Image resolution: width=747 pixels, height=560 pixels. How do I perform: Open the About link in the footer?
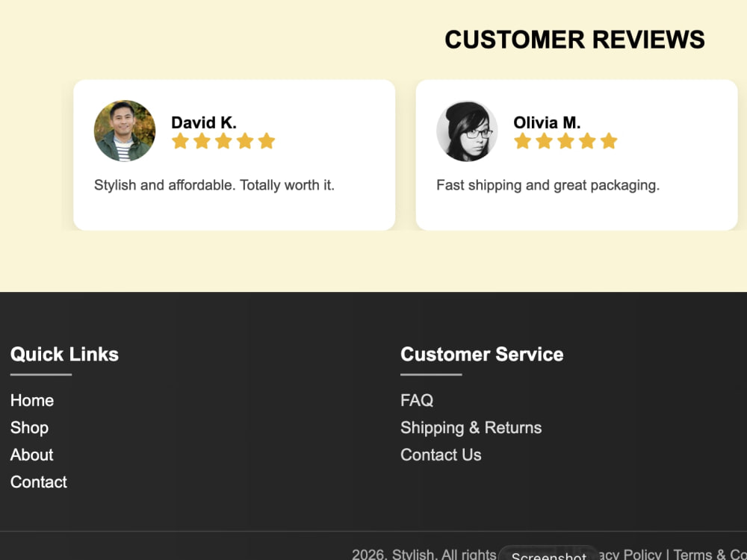click(32, 455)
